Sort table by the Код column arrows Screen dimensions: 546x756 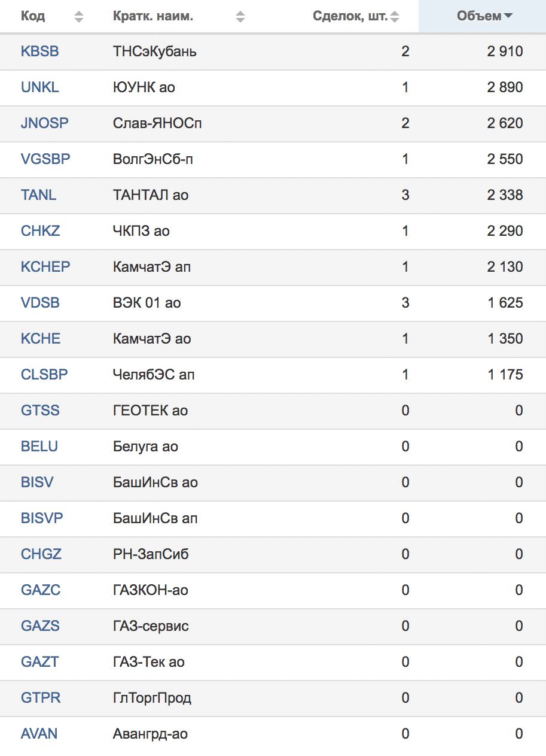click(79, 17)
